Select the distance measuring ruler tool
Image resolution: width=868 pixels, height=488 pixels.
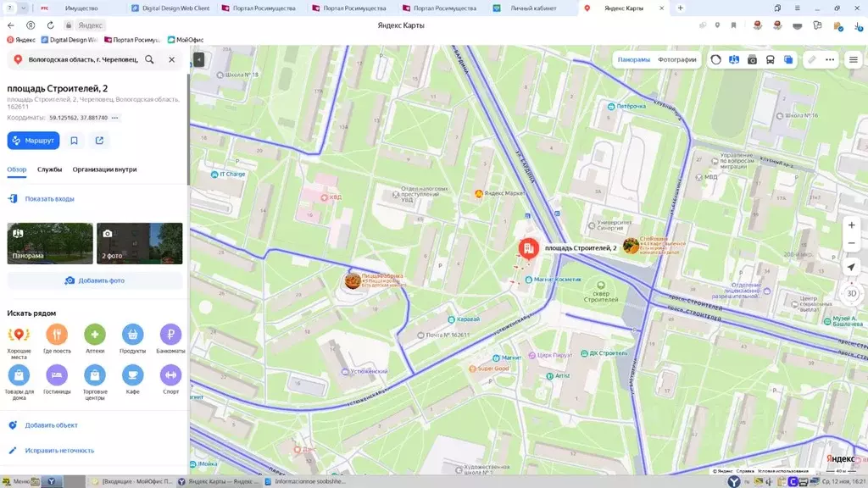(812, 59)
